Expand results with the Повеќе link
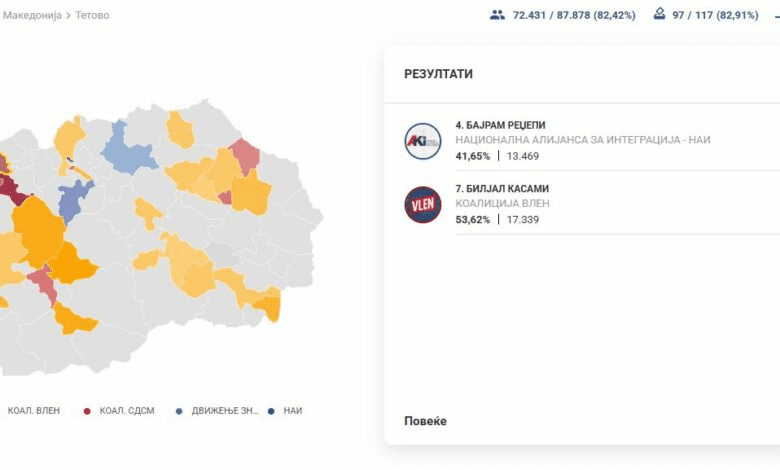The height and width of the screenshot is (470, 780). coord(425,421)
